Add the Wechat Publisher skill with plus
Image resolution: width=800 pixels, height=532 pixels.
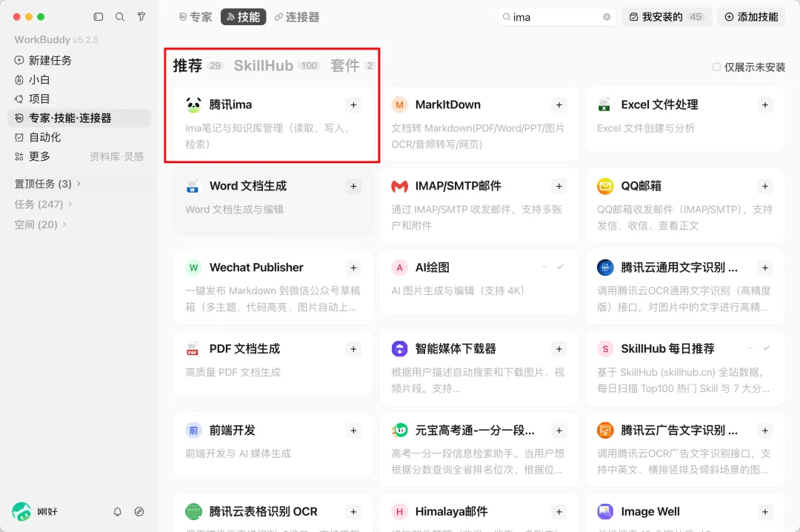coord(353,267)
